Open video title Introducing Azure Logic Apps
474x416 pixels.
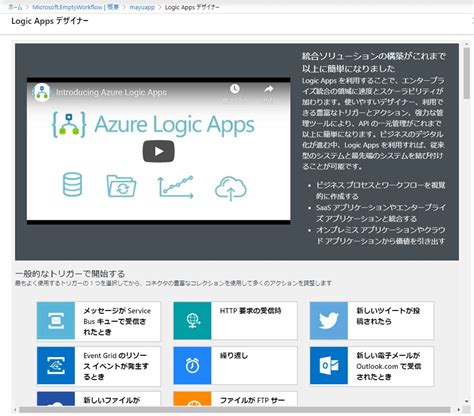pos(111,92)
